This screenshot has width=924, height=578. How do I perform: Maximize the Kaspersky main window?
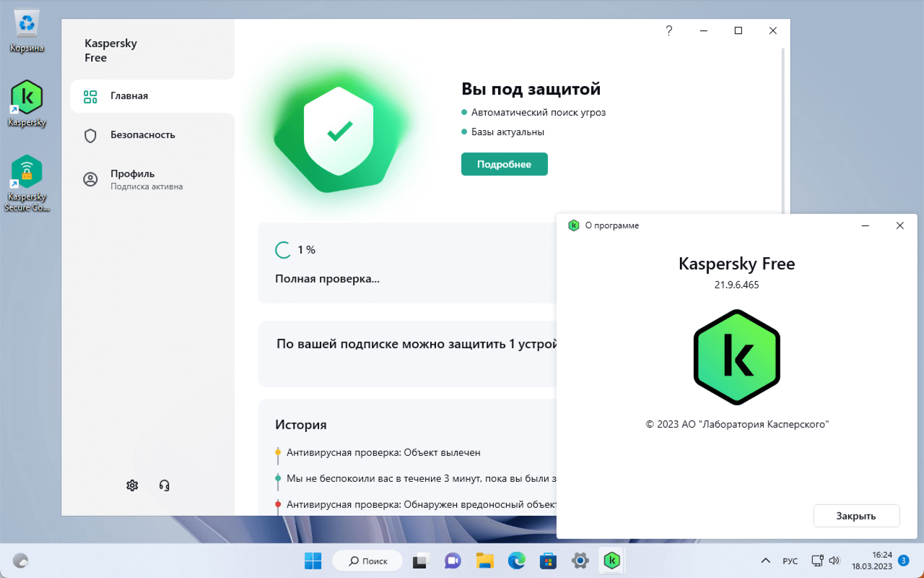tap(738, 30)
